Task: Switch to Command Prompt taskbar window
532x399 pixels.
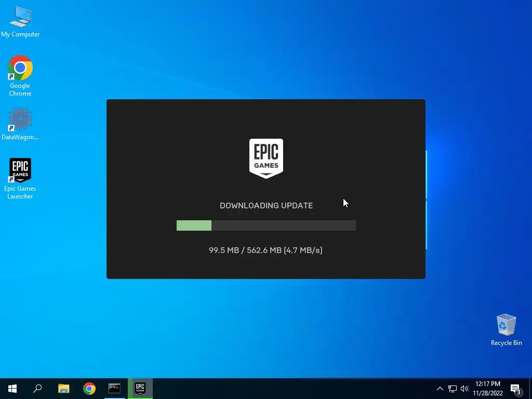Action: pos(115,389)
